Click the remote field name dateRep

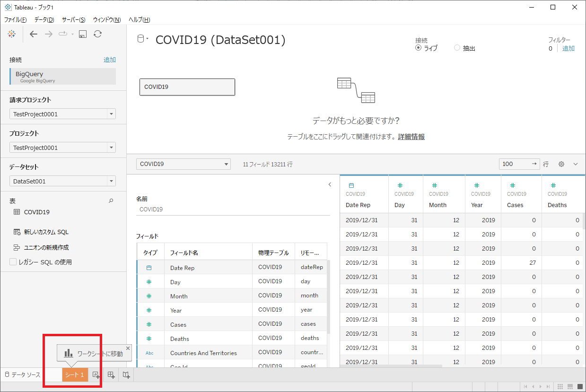pos(312,267)
